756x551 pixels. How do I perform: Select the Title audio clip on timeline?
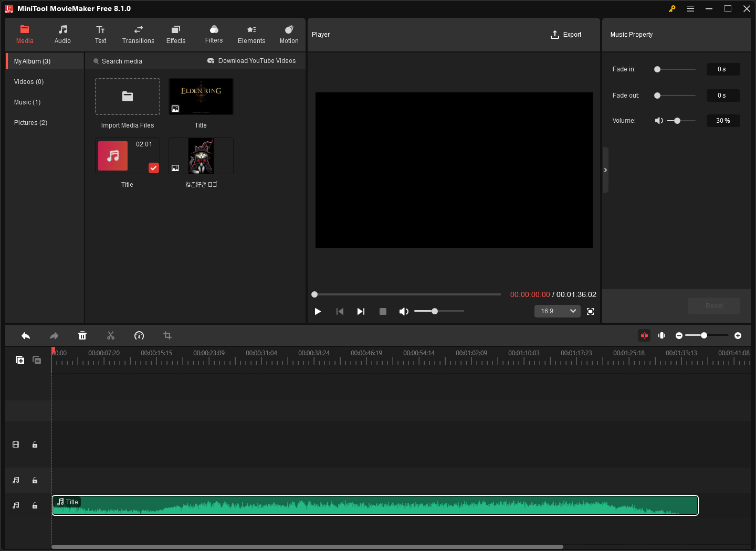click(375, 505)
